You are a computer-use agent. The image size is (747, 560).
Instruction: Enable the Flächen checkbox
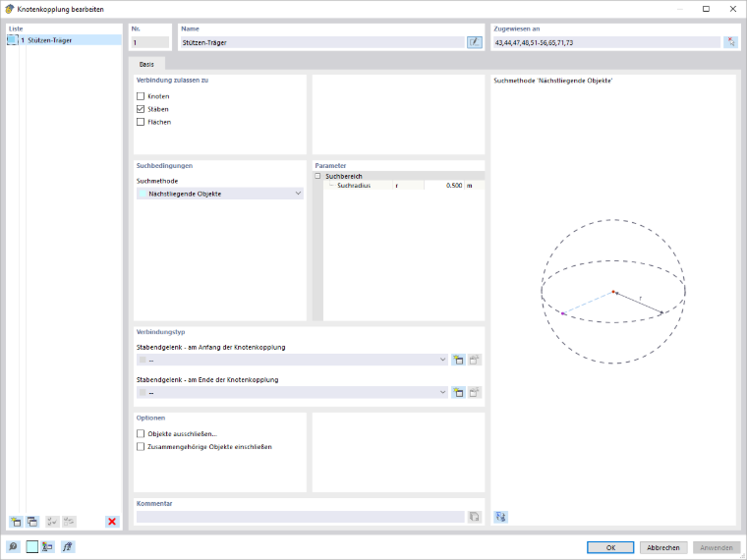click(141, 122)
